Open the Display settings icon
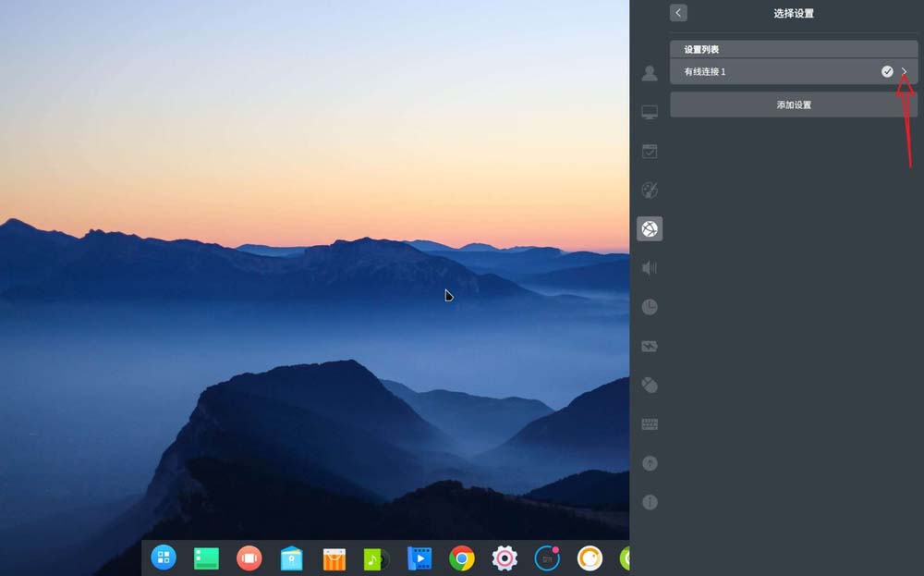Screen dimensions: 924x576 pyautogui.click(x=650, y=112)
